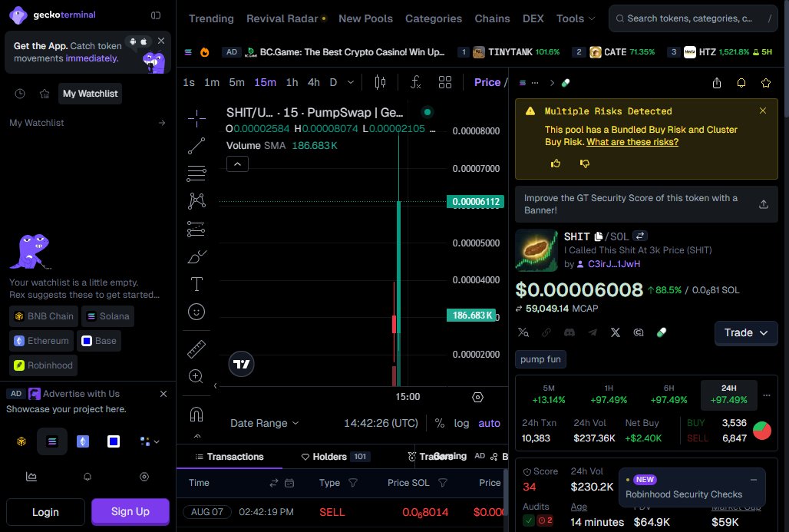Toggle log scale on chart
The image size is (789, 532).
[x=461, y=423]
